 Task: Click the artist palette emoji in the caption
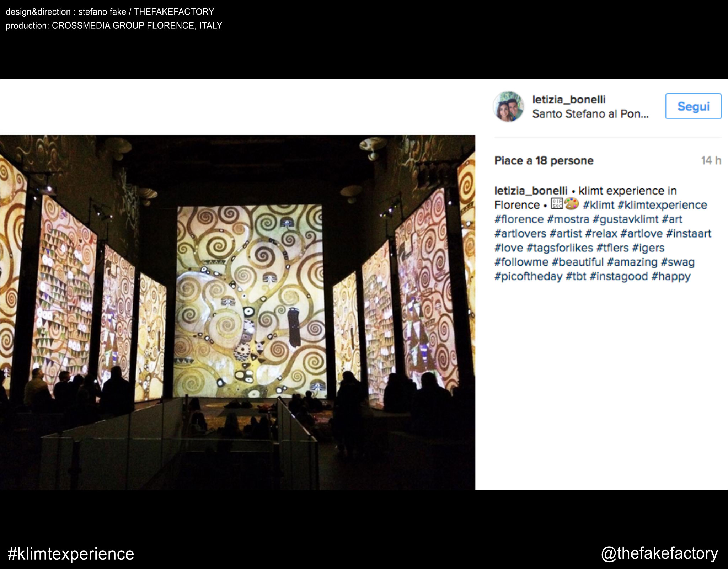click(x=572, y=204)
